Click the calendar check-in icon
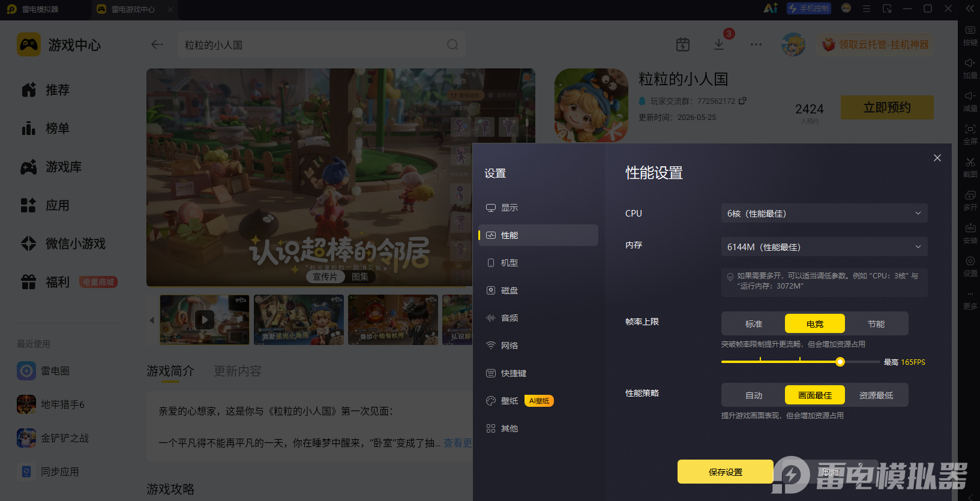The width and height of the screenshot is (980, 501). click(683, 44)
